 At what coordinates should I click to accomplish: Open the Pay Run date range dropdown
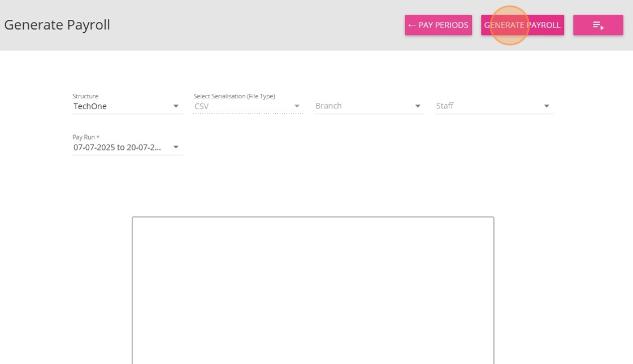pos(127,148)
